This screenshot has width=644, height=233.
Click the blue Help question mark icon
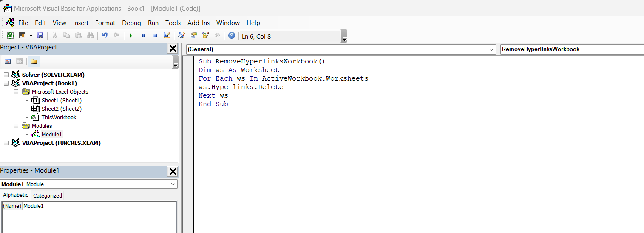231,36
